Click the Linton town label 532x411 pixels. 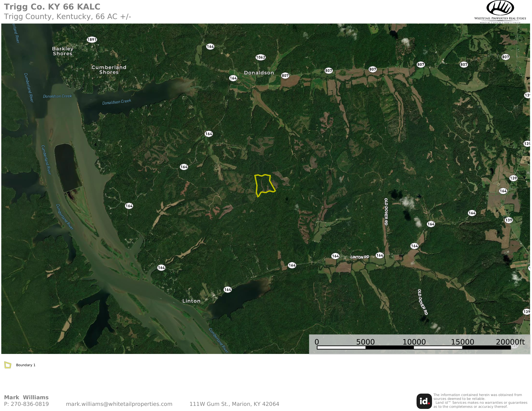[191, 301]
